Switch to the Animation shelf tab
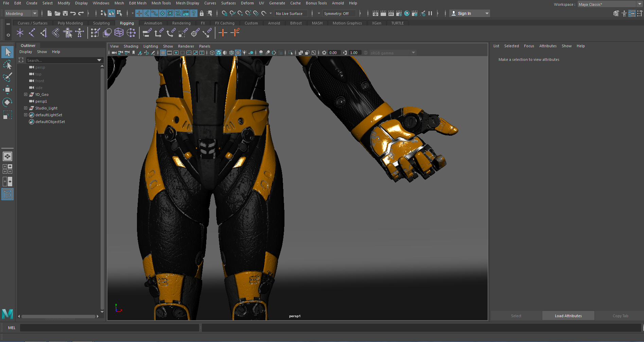 pyautogui.click(x=153, y=23)
